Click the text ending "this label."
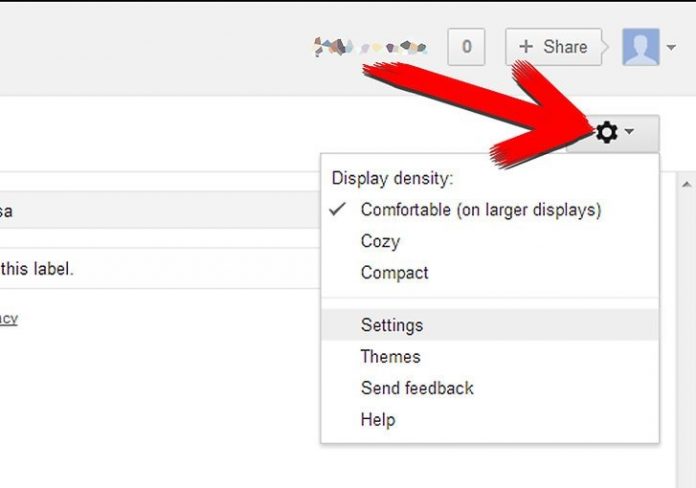The image size is (696, 488). click(36, 269)
